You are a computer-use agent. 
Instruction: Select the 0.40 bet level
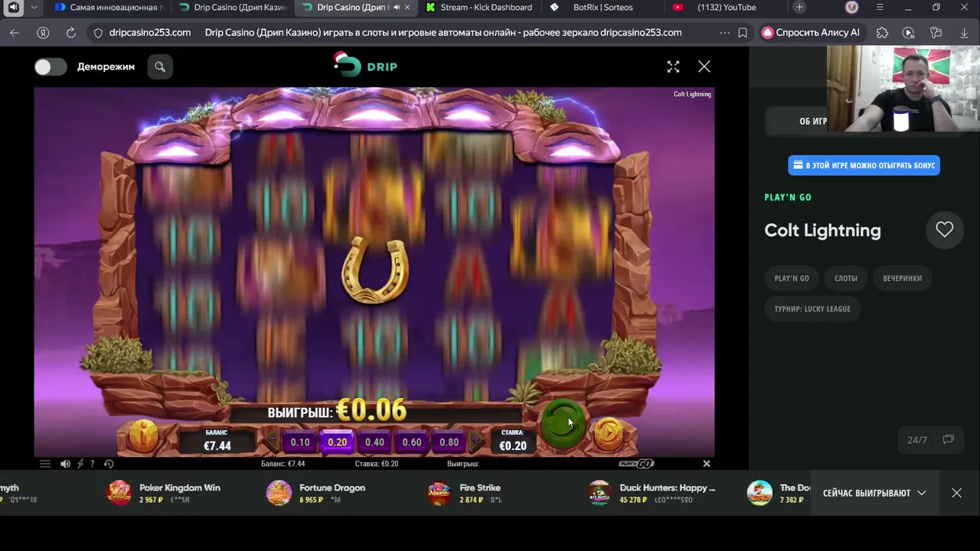(374, 442)
